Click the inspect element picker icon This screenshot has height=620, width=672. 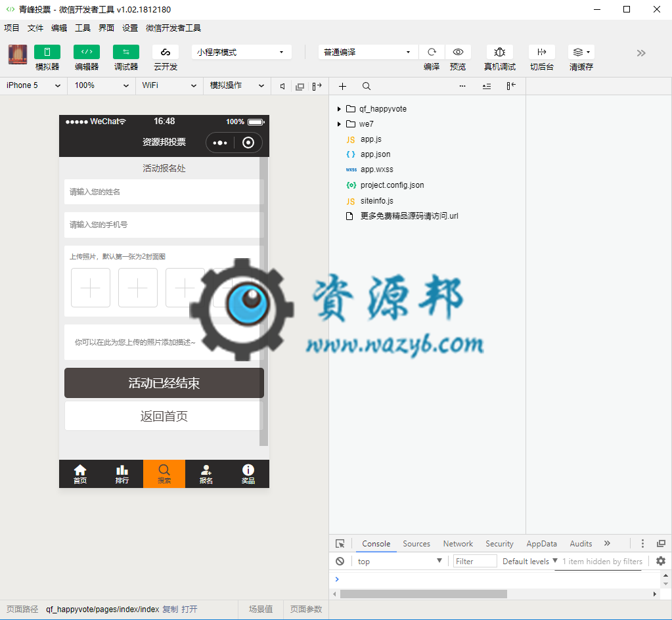(340, 544)
